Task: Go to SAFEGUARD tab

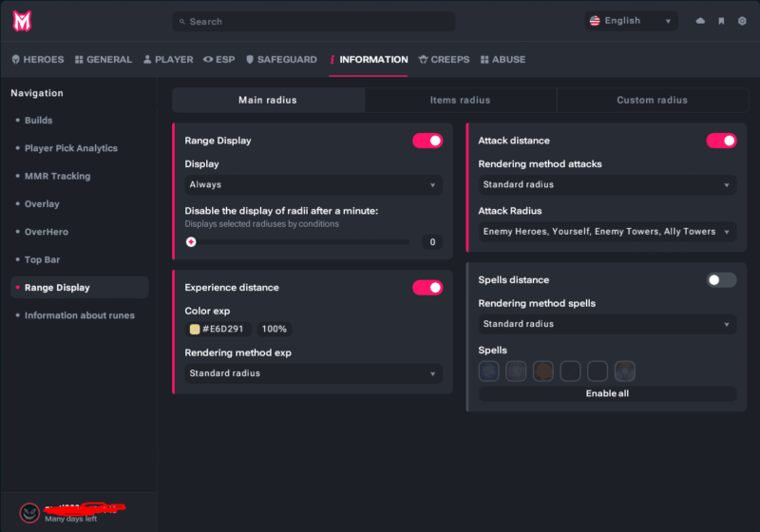Action: pos(281,60)
